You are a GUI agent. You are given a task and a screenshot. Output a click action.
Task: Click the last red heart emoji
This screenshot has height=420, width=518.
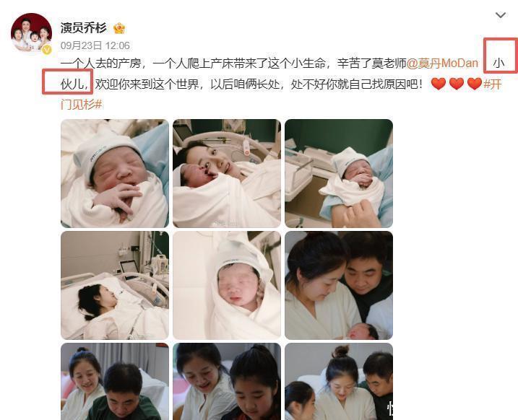pos(475,84)
